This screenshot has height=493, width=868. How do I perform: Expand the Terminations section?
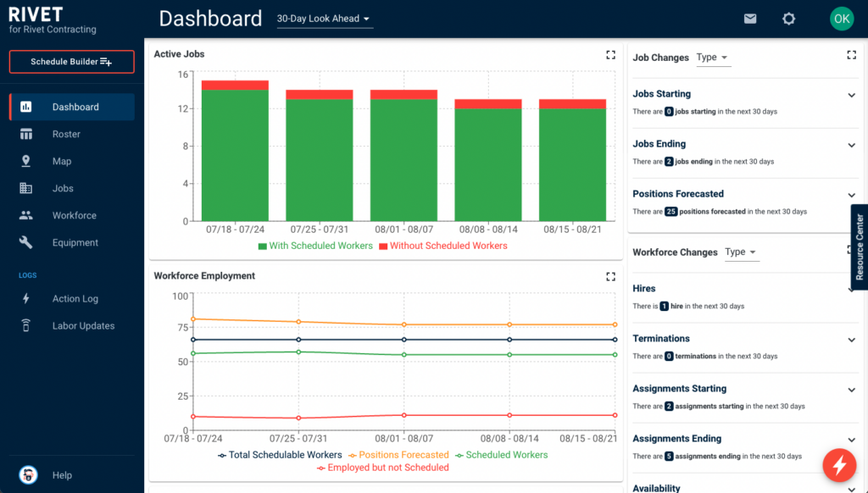point(851,340)
